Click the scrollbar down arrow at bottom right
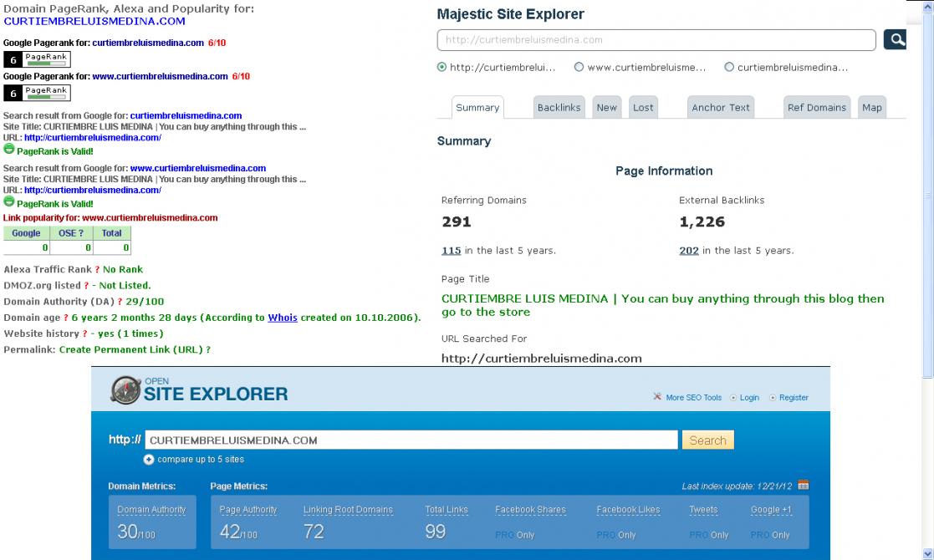 [927, 554]
